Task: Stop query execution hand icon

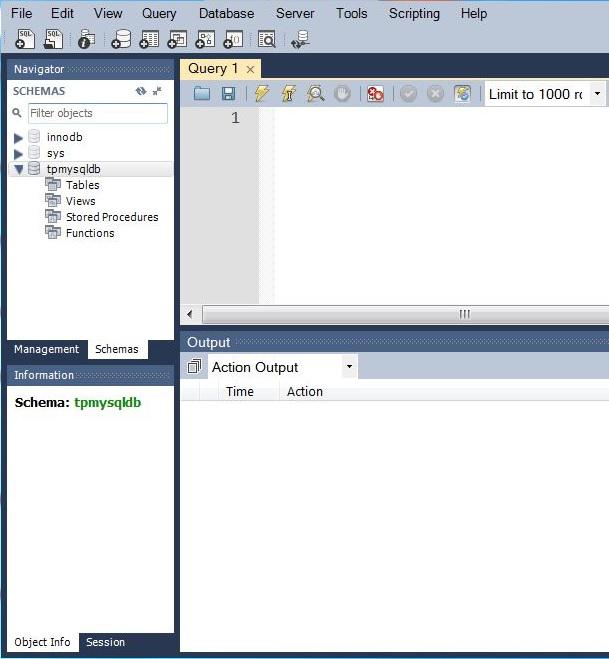Action: coord(343,93)
